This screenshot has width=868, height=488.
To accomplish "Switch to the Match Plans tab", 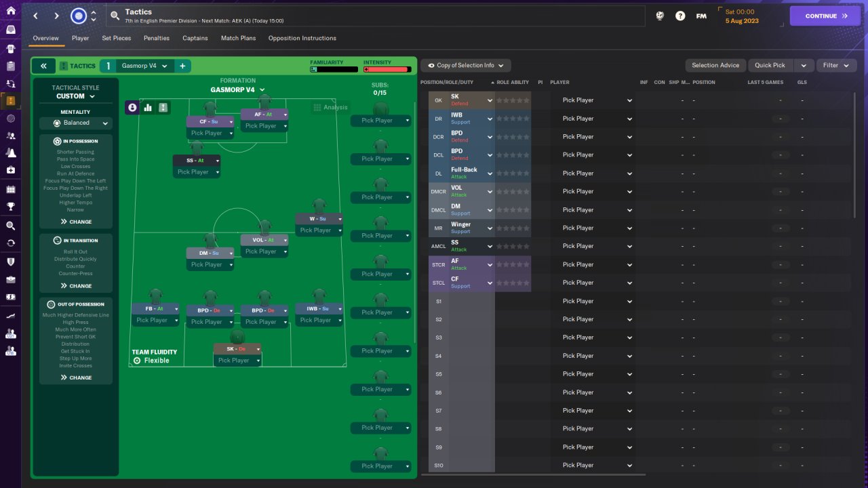I will [238, 38].
